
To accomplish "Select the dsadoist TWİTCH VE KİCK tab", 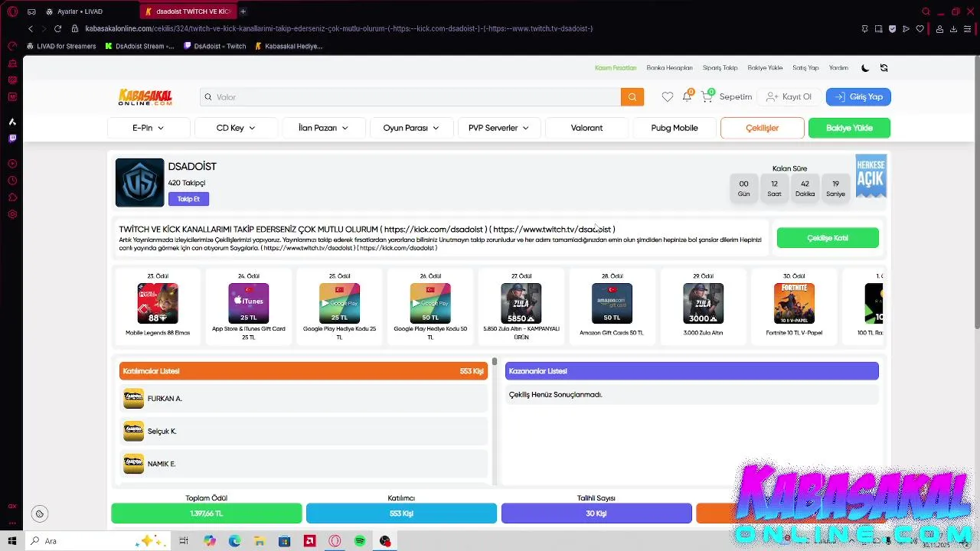I will pyautogui.click(x=188, y=11).
